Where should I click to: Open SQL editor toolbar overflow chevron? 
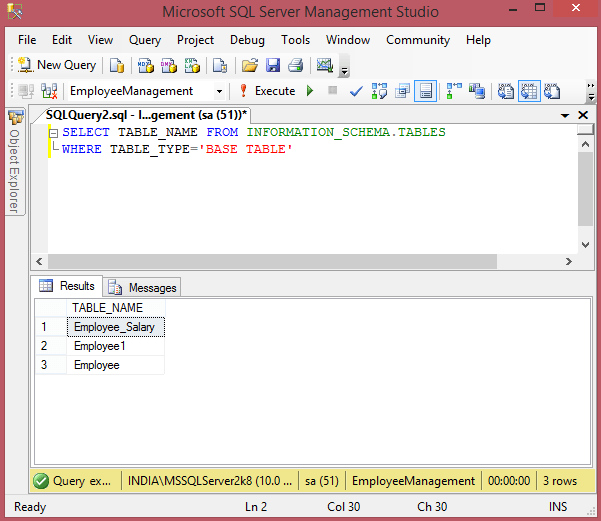[591, 92]
